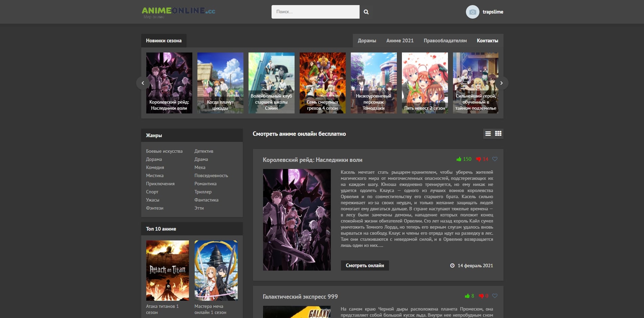The width and height of the screenshot is (644, 318).
Task: Like Галактический экспресс 999 thumbs up
Action: pyautogui.click(x=467, y=296)
